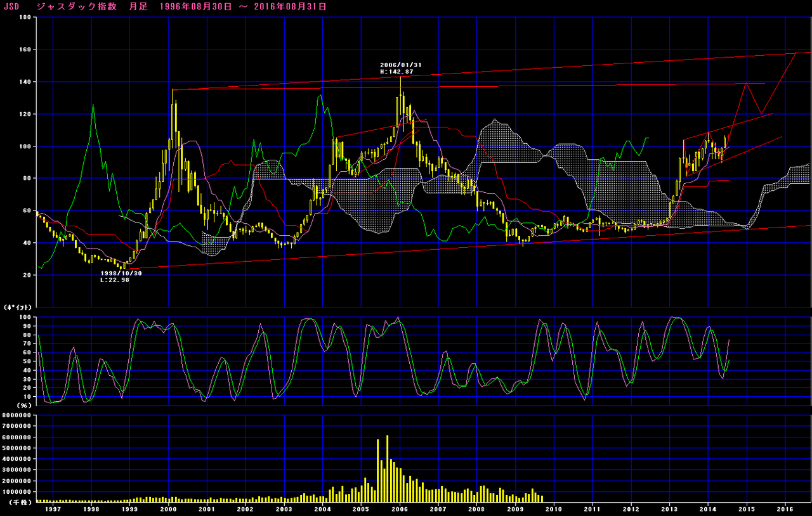Click the 90 oscillator axis label
Image resolution: width=812 pixels, height=516 pixels.
click(28, 326)
